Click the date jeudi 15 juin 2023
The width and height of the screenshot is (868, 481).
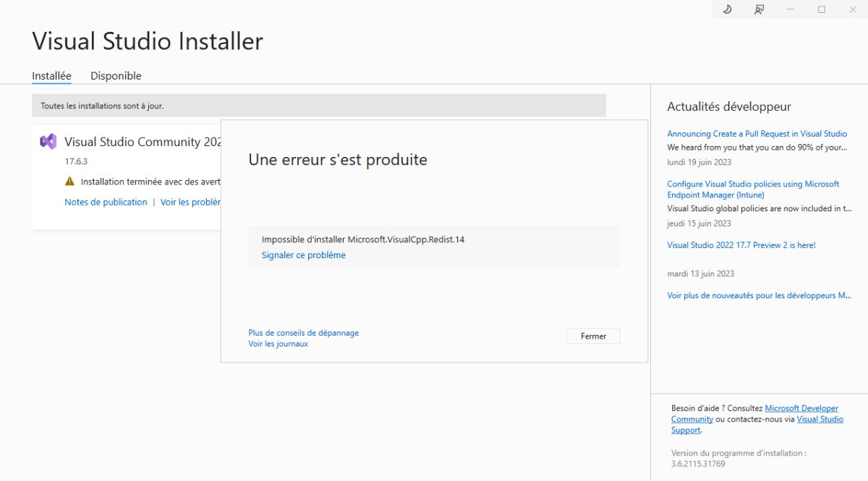(x=699, y=224)
